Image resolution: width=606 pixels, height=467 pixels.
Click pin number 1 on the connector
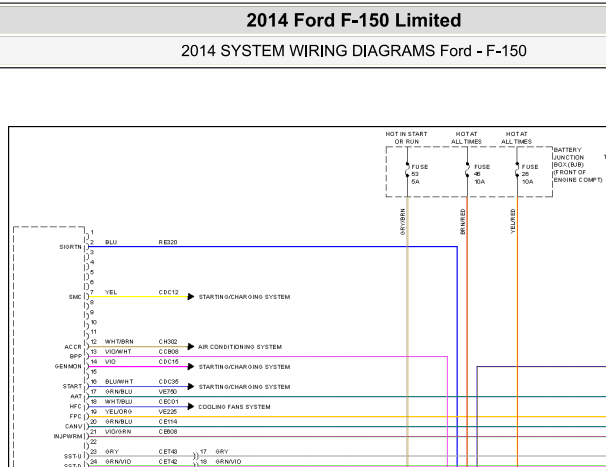92,232
